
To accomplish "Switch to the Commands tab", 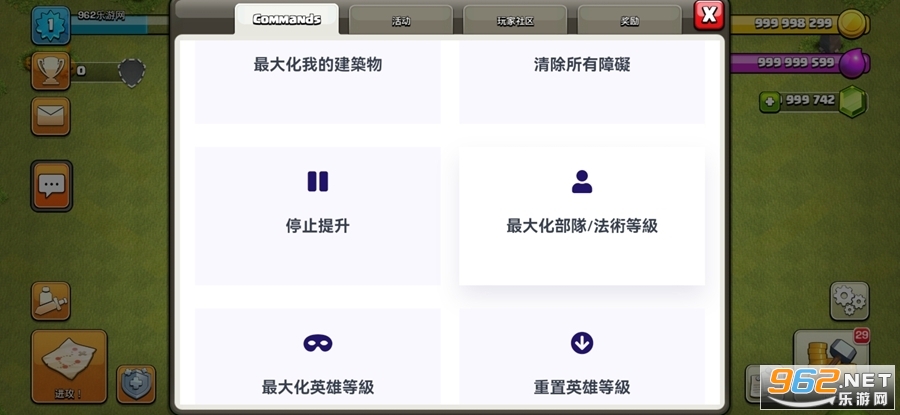I will click(x=286, y=20).
